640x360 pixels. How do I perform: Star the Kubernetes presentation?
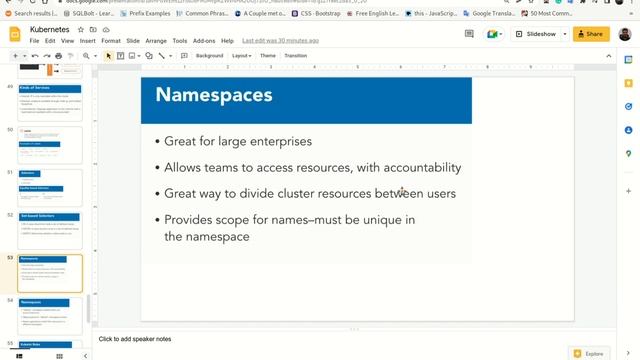(x=81, y=30)
